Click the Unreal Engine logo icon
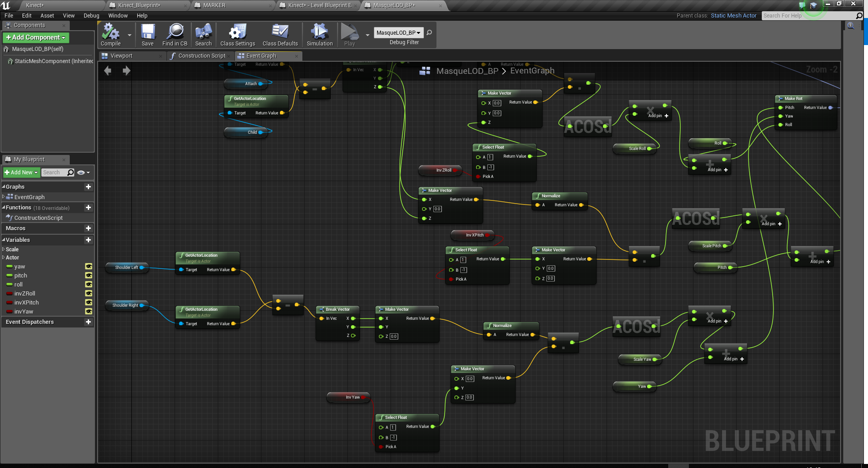The height and width of the screenshot is (468, 868). (x=6, y=5)
